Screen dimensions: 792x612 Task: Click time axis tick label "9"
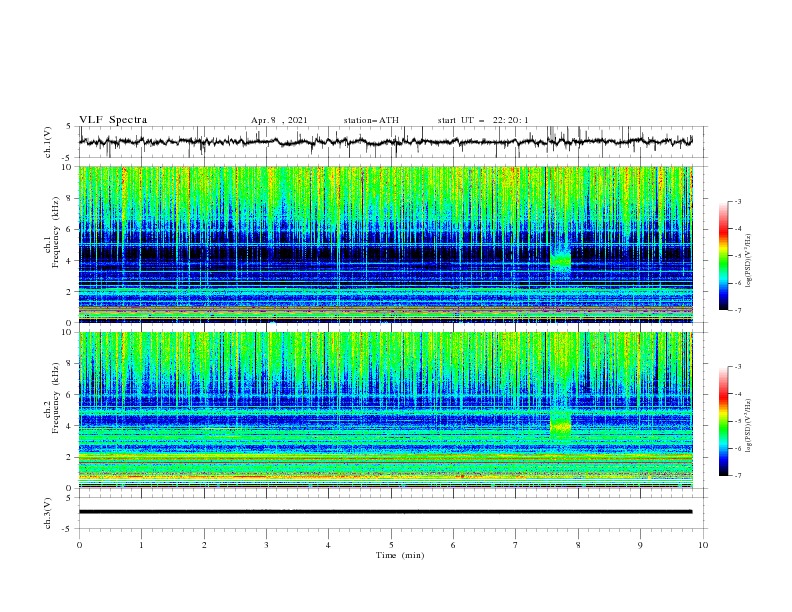(640, 545)
